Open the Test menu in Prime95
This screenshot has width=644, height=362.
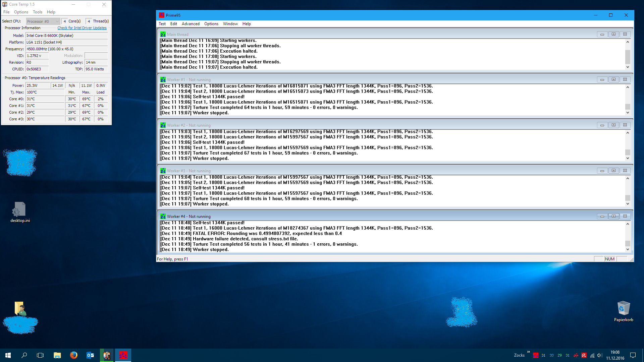tap(162, 24)
